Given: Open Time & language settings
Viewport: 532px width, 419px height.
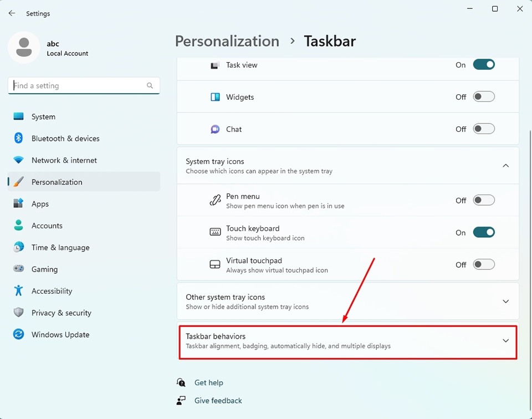Looking at the screenshot, I should (84, 247).
